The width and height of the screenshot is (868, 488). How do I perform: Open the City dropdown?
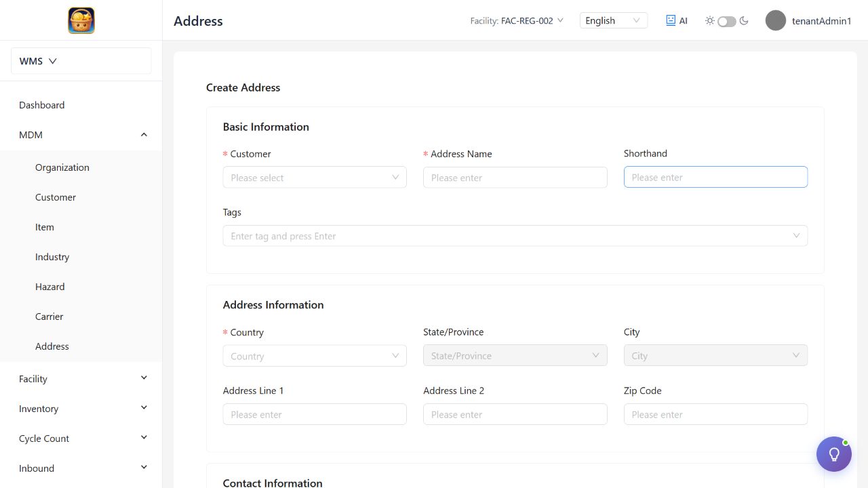[x=716, y=355]
